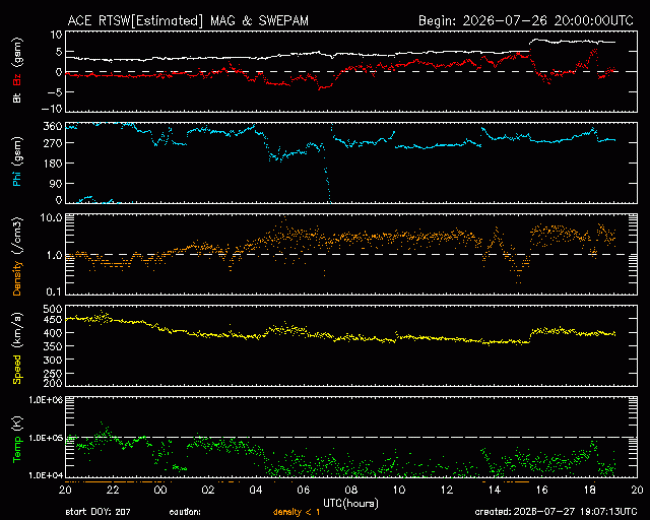This screenshot has height=520, width=650.
Task: Click the "(/cm3)" density unit label
Action: point(17,235)
